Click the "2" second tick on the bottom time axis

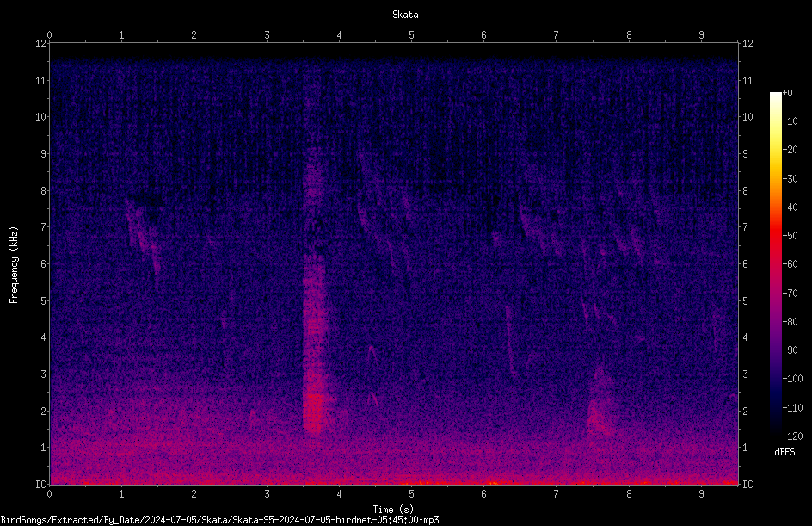194,494
